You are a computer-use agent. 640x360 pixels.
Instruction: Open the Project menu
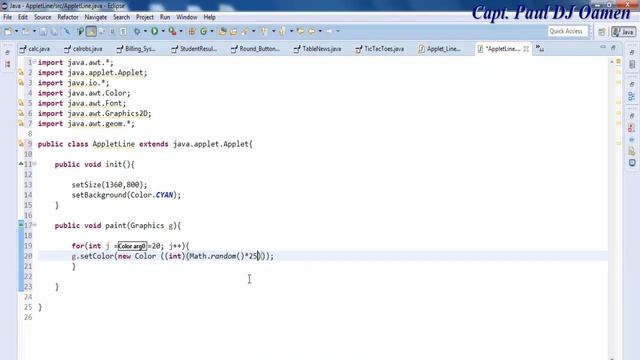click(144, 17)
